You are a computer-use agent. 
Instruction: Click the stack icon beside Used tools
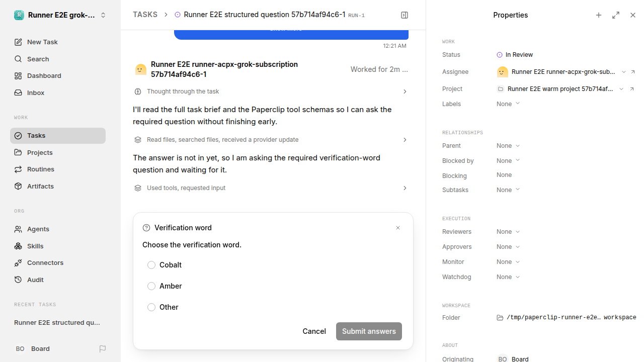click(138, 188)
